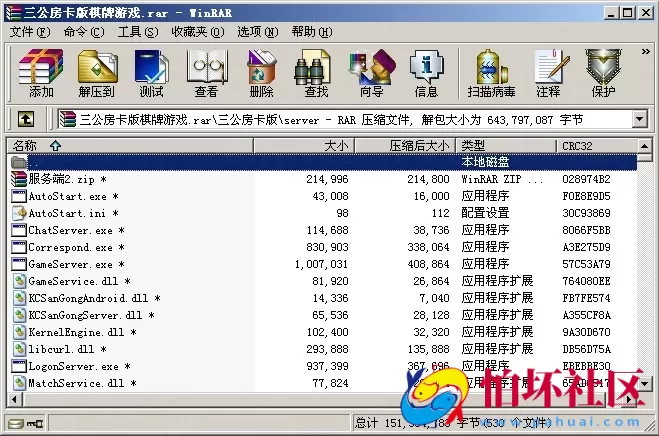659x436 pixels.
Task: Run the 测试 (Test) archive tool
Action: pyautogui.click(x=151, y=74)
